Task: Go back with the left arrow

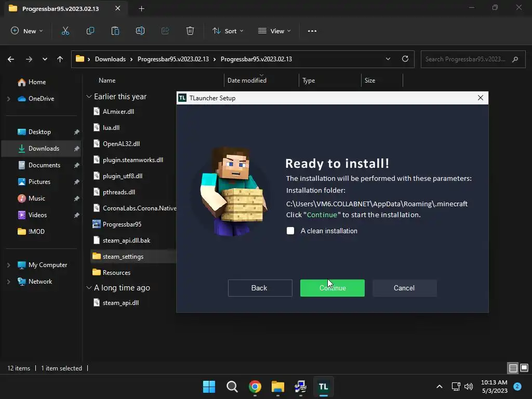Action: [11, 59]
